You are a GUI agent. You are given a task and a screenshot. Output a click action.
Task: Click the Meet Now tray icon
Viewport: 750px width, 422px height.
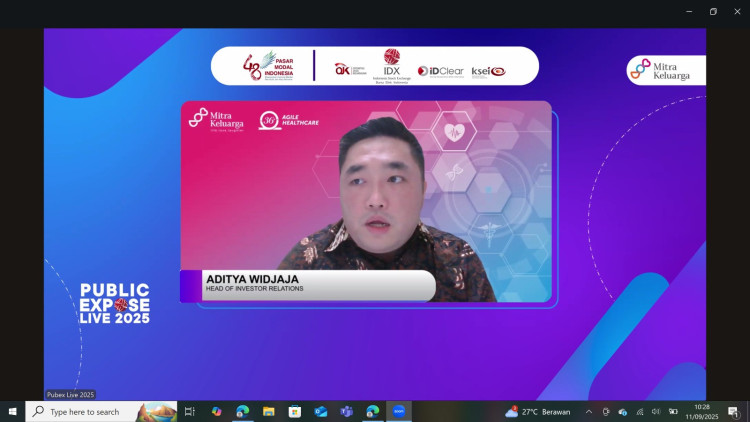click(606, 411)
